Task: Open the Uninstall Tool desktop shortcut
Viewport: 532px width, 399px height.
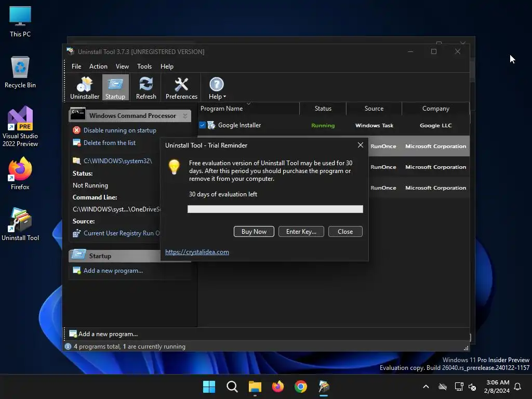Action: pos(20,224)
